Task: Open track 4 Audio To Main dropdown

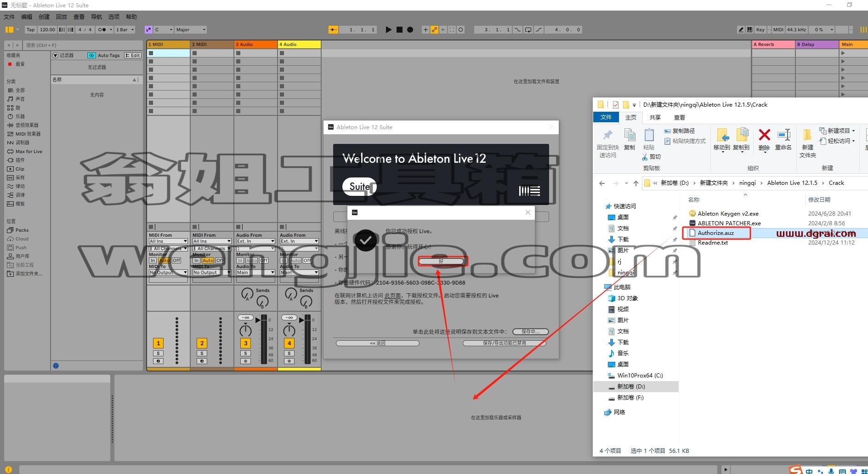Action: [299, 272]
